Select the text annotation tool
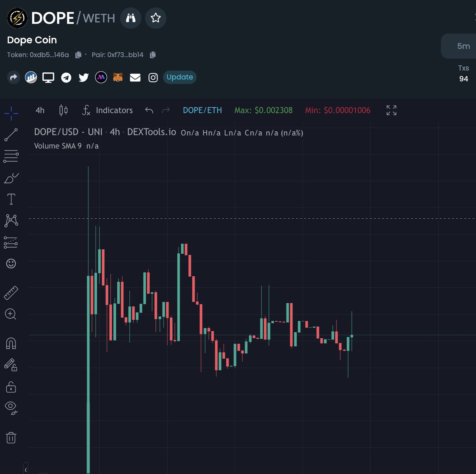This screenshot has width=476, height=474. [12, 199]
